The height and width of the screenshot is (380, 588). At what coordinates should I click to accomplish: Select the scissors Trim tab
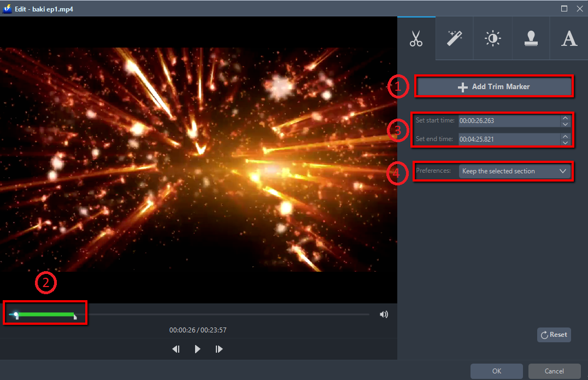click(x=416, y=38)
